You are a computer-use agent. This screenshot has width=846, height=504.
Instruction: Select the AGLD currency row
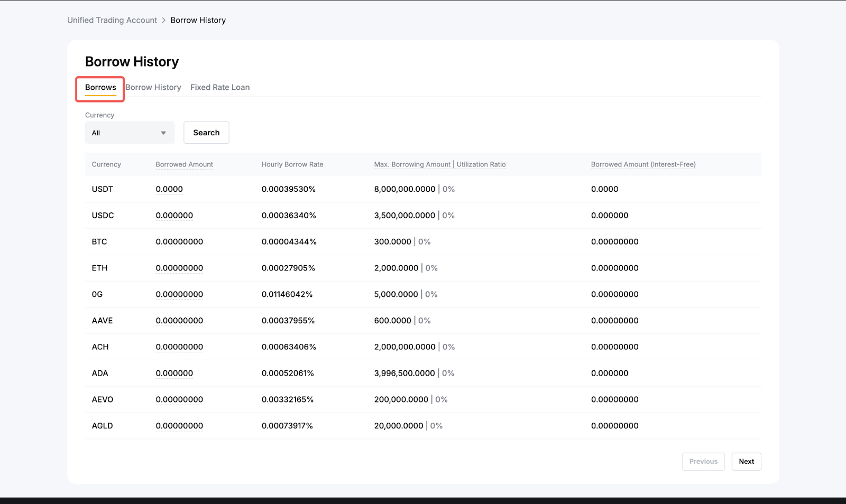point(102,426)
